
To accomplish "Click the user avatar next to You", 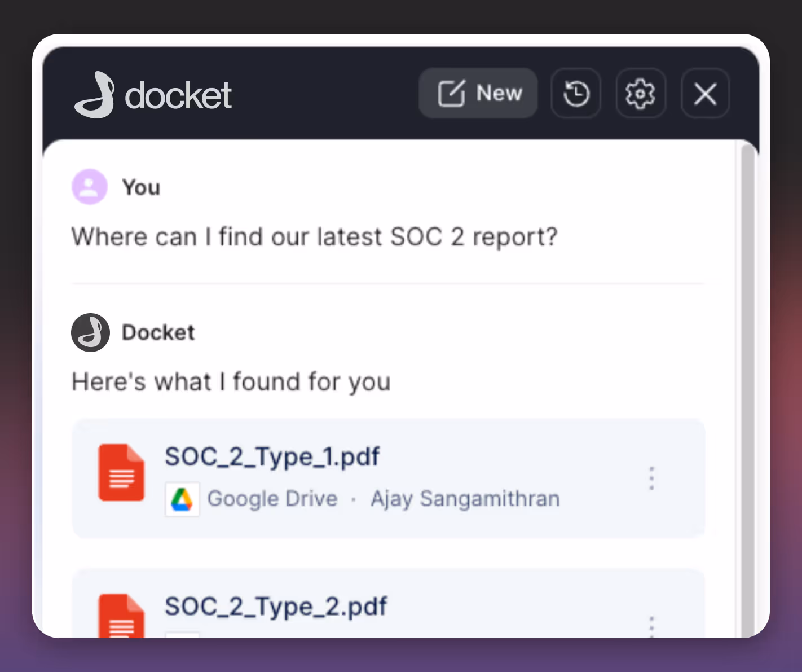I will tap(89, 187).
